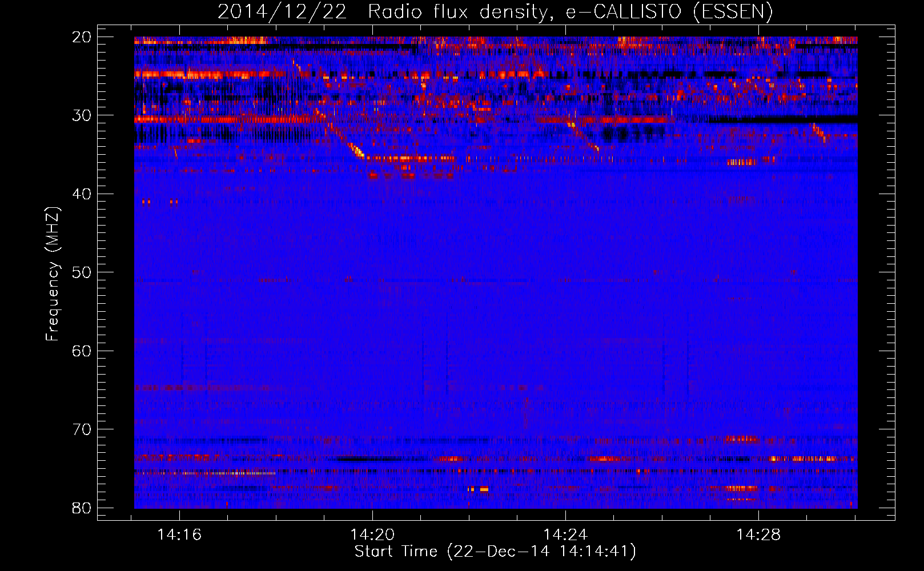
Task: Click the 30 frequency tick label
Action: click(x=82, y=115)
